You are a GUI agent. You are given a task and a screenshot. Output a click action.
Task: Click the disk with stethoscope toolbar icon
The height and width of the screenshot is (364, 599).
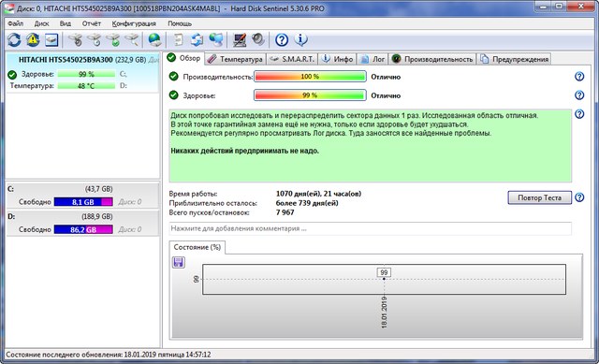click(x=76, y=39)
